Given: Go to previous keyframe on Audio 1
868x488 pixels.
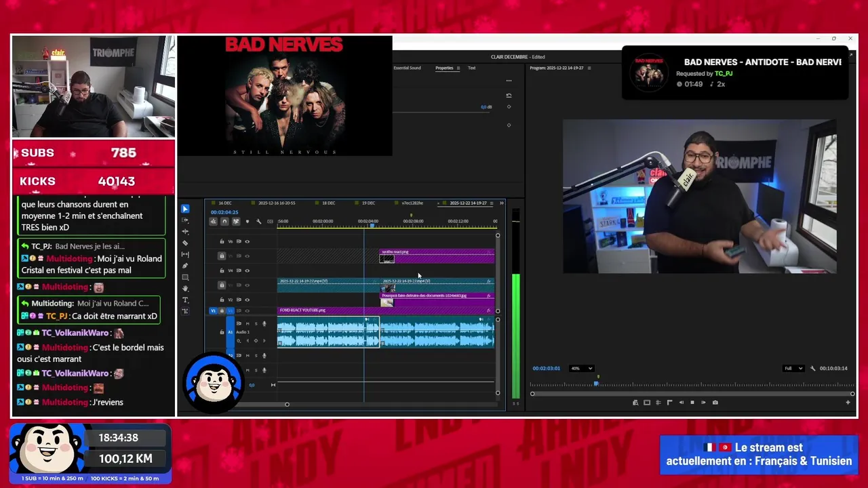Looking at the screenshot, I should tap(248, 341).
